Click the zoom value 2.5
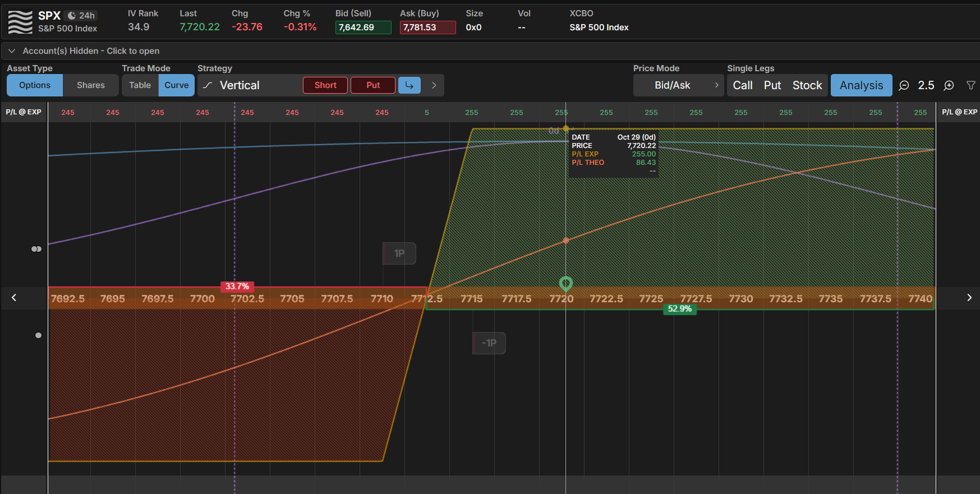Image resolution: width=980 pixels, height=494 pixels. point(926,85)
